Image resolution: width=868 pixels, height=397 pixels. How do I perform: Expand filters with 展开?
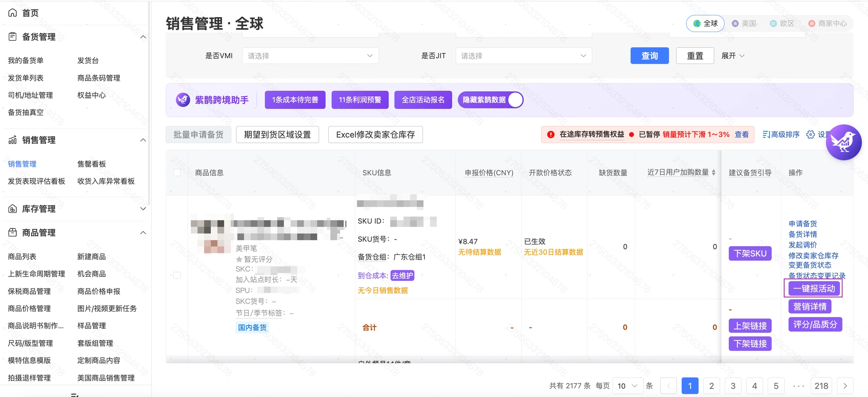tap(733, 56)
